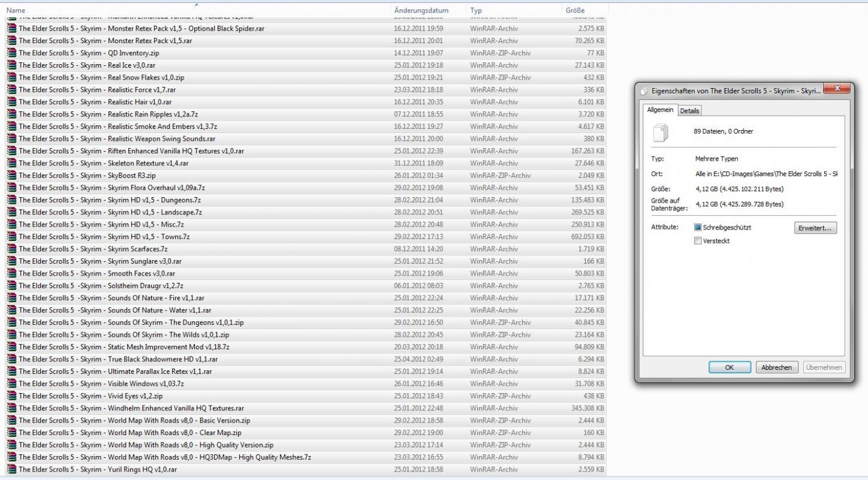Select file Sounds Of Skyrim - The Dungeons v1,0,1.zip

click(x=306, y=322)
